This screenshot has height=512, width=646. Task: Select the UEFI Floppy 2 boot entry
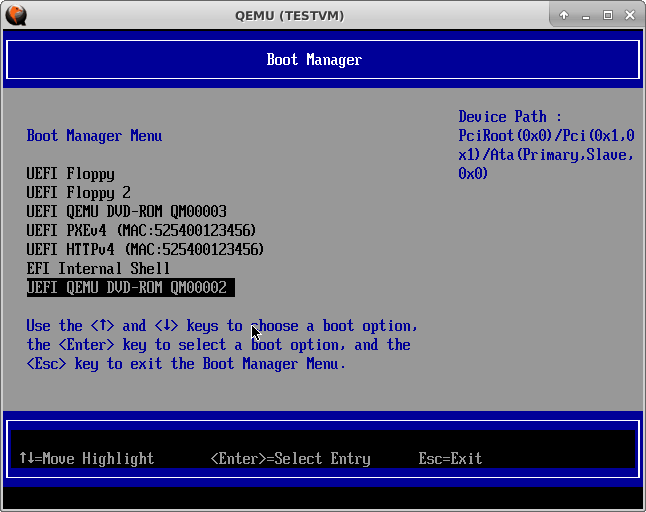pos(79,193)
